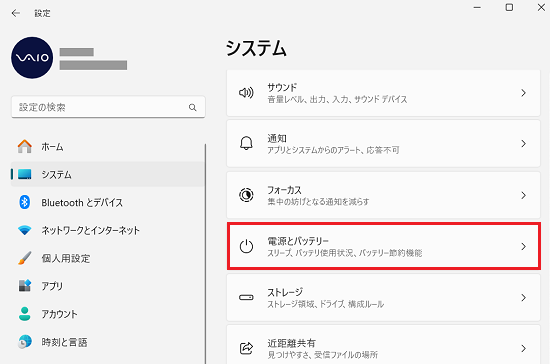Open Bluetooth とデバイス settings

(x=108, y=202)
